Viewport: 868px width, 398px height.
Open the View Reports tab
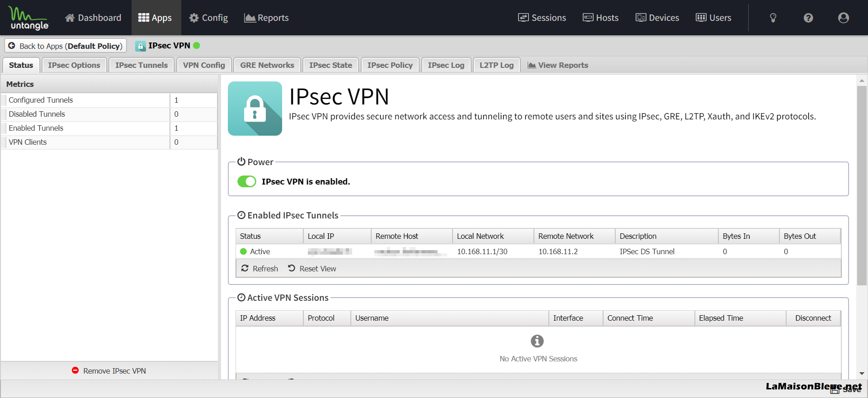(x=558, y=65)
